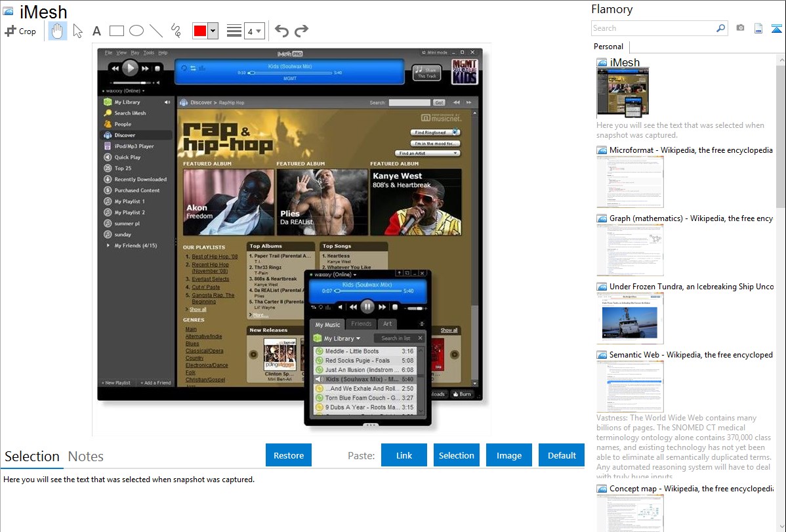Click the 'Graph (mathematics) - Wikipedia' title
The height and width of the screenshot is (532, 786).
point(691,218)
